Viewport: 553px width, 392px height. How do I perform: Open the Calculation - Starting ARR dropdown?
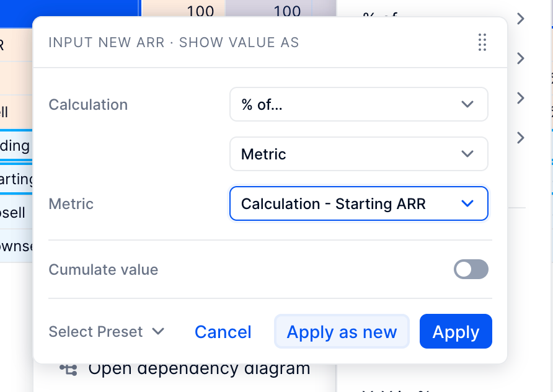(359, 203)
